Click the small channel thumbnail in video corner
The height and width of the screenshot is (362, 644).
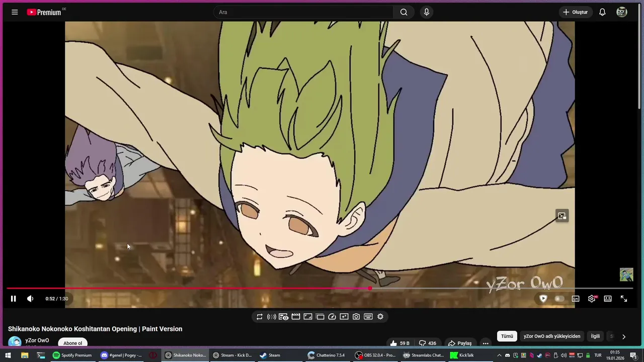tap(626, 275)
